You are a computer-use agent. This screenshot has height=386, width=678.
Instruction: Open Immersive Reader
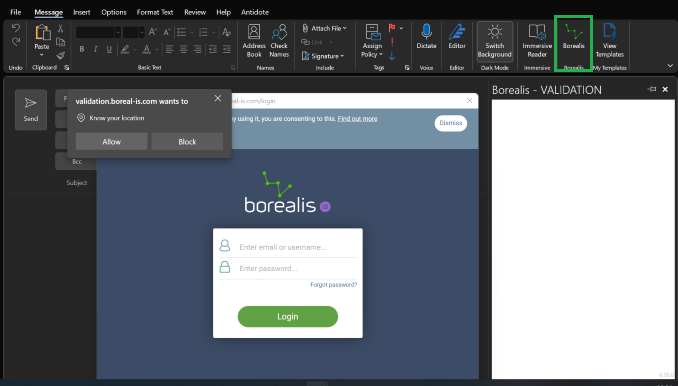coord(537,41)
